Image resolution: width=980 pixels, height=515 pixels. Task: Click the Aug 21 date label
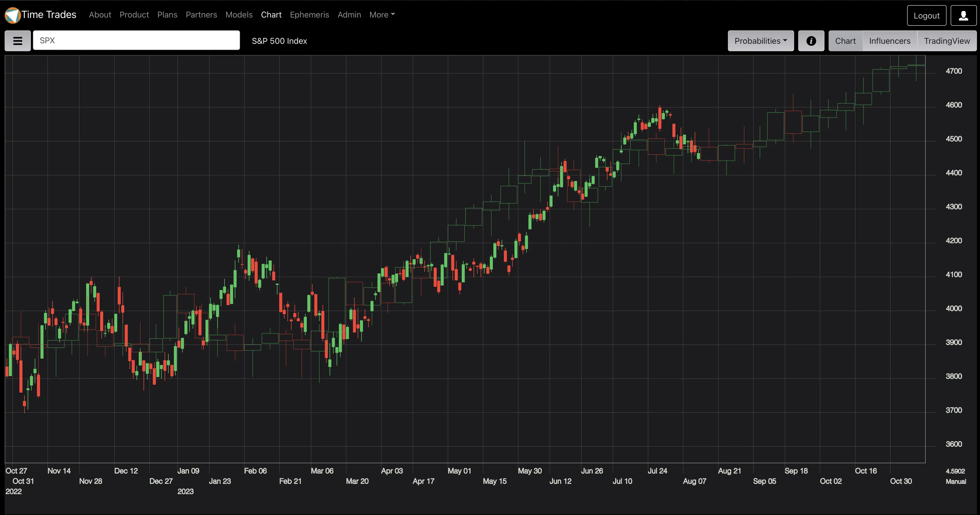tap(729, 471)
